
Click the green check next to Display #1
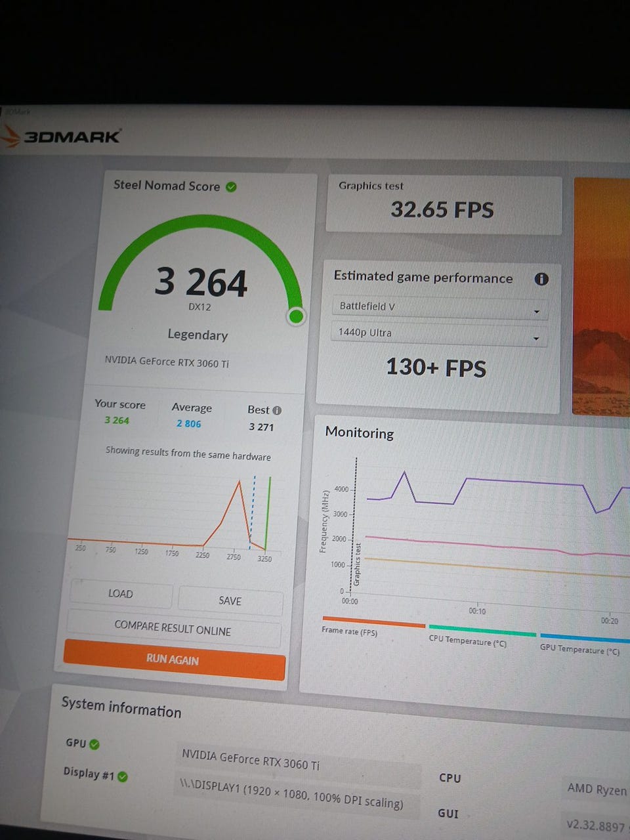pos(122,776)
